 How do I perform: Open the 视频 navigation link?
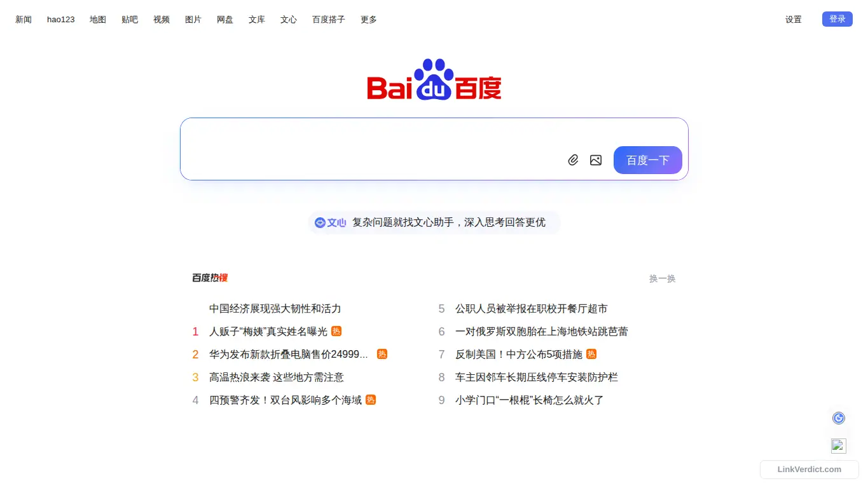pyautogui.click(x=162, y=20)
